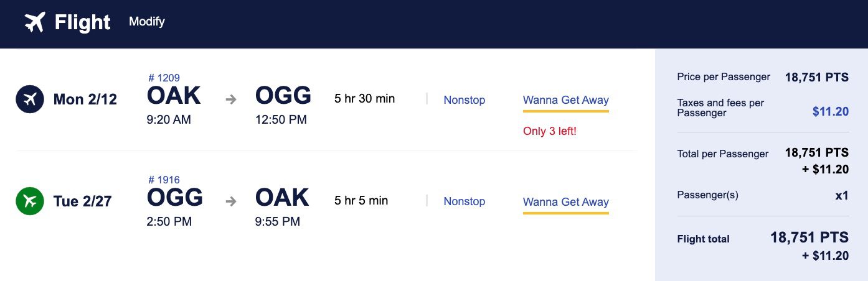Click the green returning flight plane icon
Screen dimensions: 868x281
(x=30, y=201)
